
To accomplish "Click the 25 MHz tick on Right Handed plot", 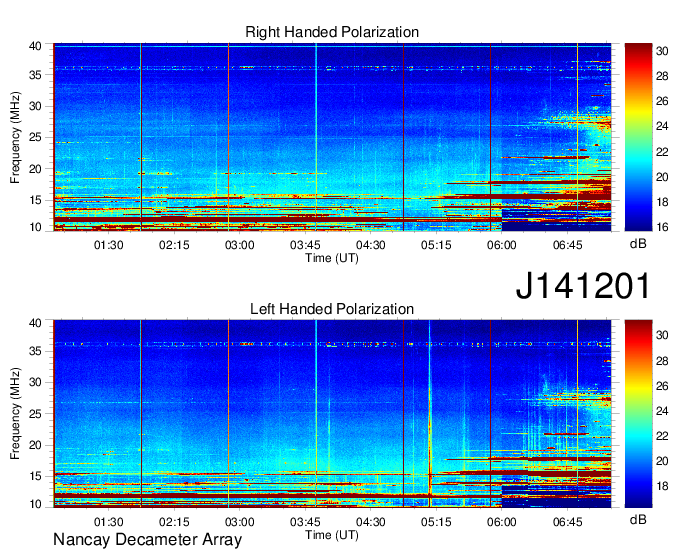I will point(35,137).
